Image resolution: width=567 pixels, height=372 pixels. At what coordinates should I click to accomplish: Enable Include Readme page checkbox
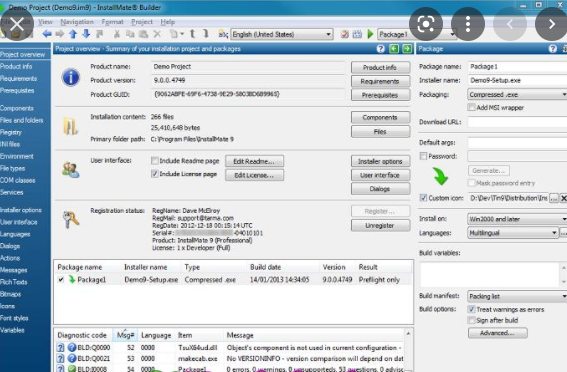coord(155,161)
